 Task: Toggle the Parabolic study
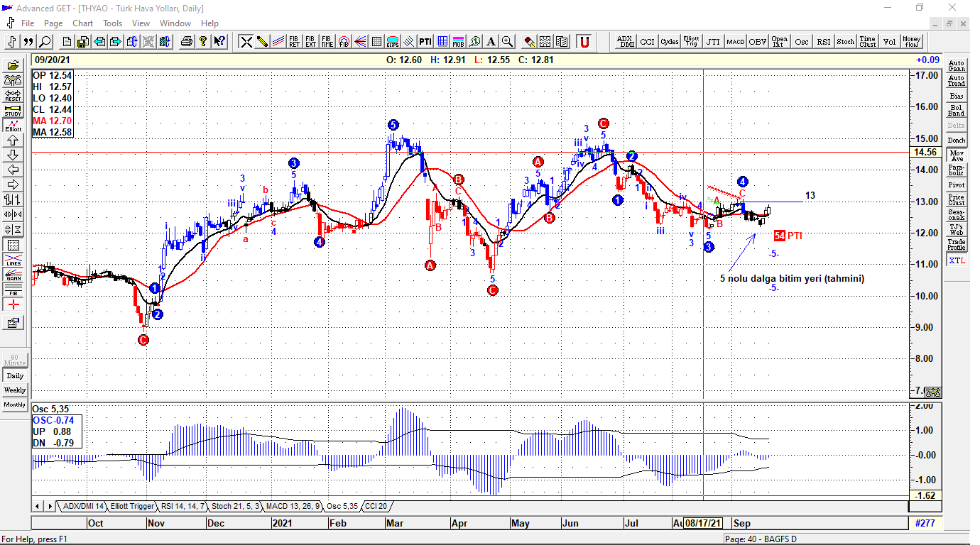[x=957, y=170]
